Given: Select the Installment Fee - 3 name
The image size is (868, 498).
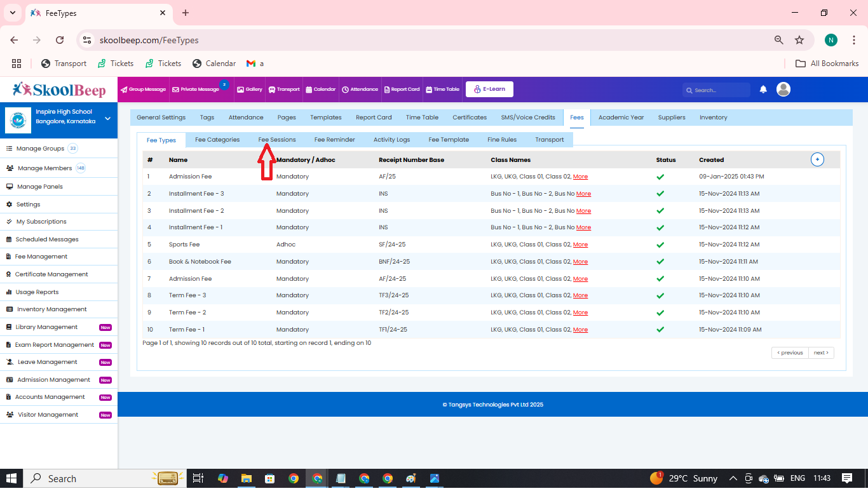Looking at the screenshot, I should (196, 194).
